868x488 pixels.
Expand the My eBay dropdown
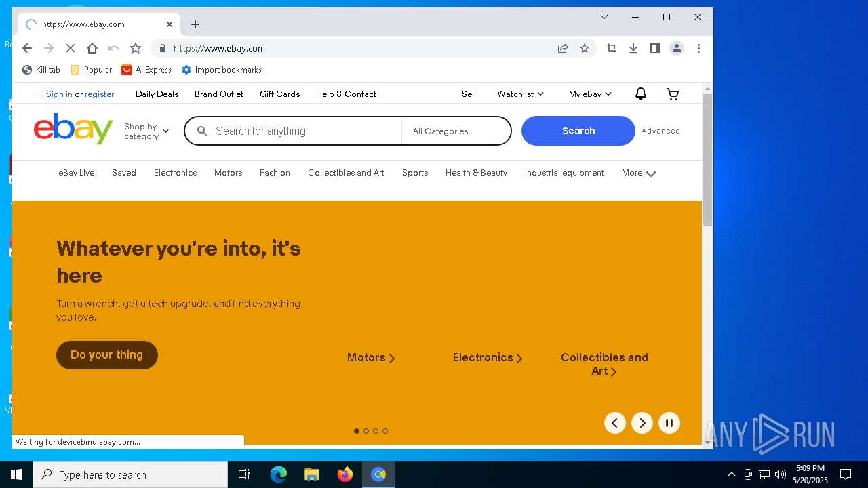pyautogui.click(x=590, y=94)
